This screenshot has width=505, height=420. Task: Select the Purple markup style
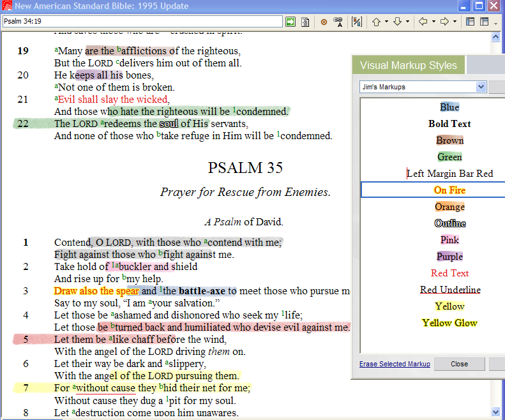tap(449, 257)
